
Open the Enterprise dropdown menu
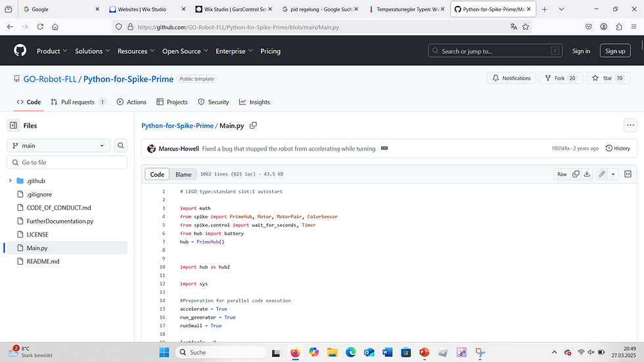pos(234,51)
